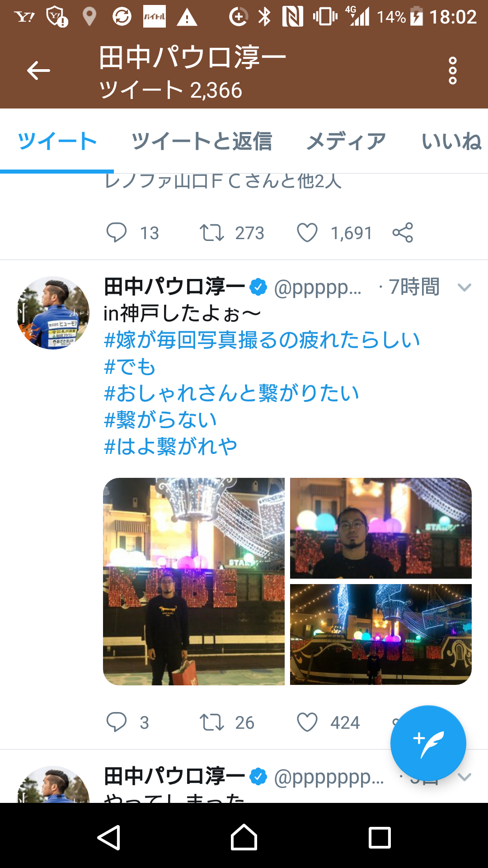Viewport: 488px width, 868px height.
Task: Retweet the tweet with 273 retweets
Action: pos(212,233)
